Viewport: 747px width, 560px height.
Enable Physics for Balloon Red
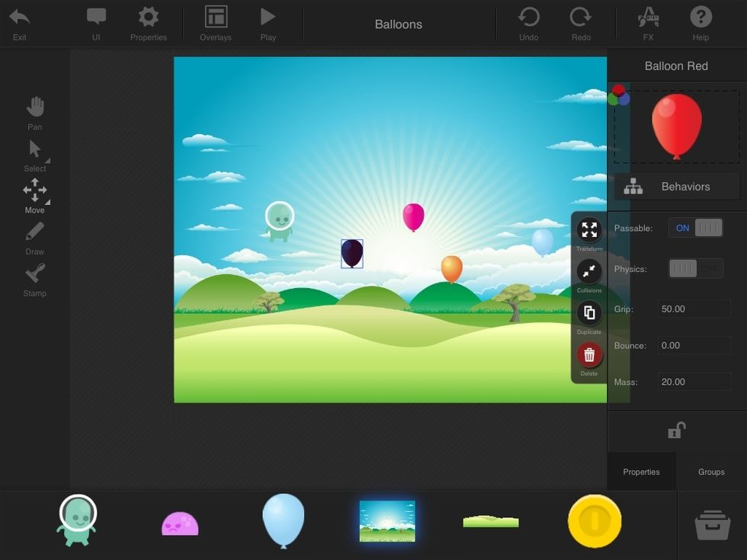click(x=695, y=268)
